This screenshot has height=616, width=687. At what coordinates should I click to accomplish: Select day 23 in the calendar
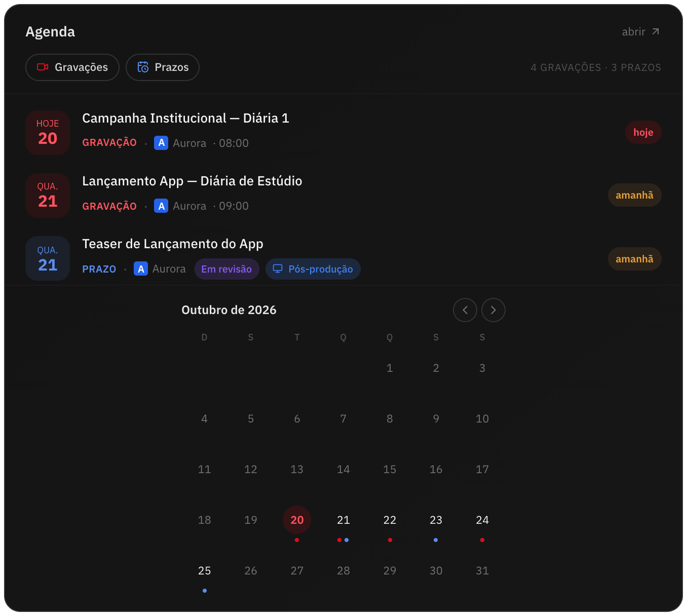point(436,520)
